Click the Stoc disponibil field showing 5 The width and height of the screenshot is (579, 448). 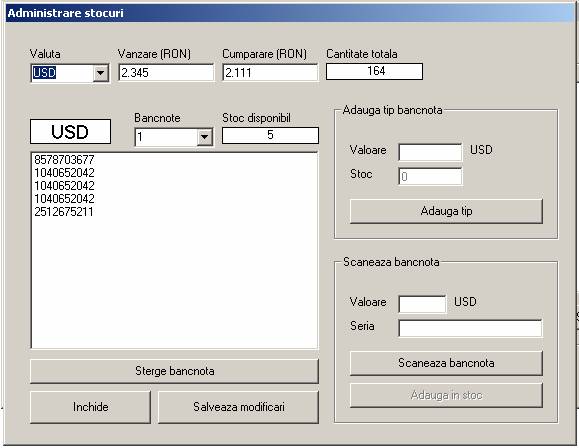(x=270, y=135)
